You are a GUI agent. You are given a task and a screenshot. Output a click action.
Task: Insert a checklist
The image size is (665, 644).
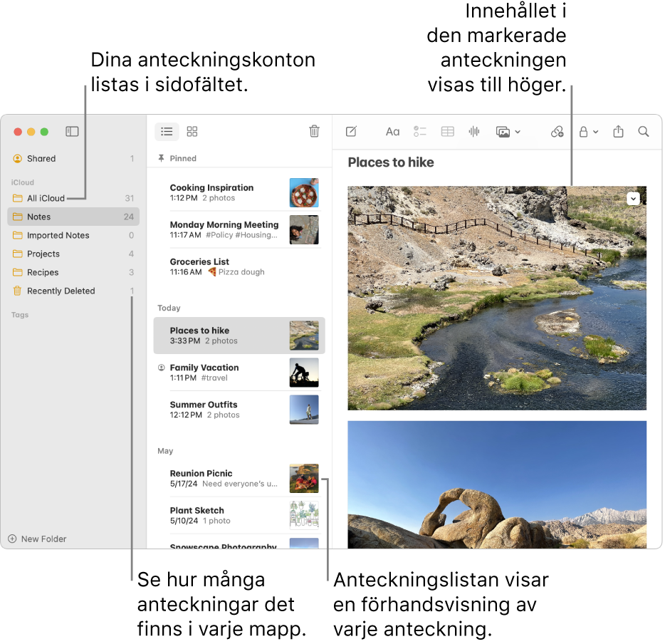coord(420,132)
